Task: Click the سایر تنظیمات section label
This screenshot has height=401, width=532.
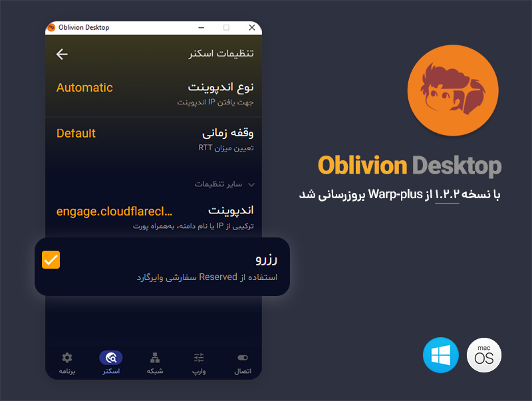Action: [218, 184]
